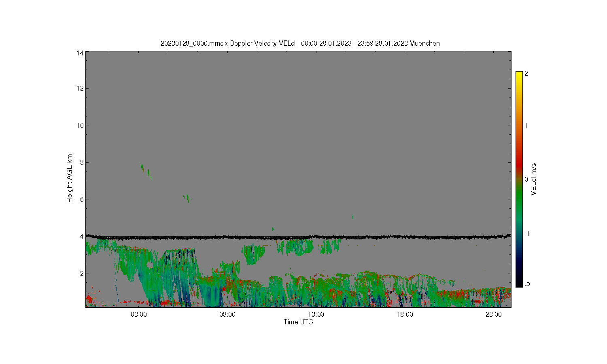Click the '03:00' time axis label

(139, 315)
